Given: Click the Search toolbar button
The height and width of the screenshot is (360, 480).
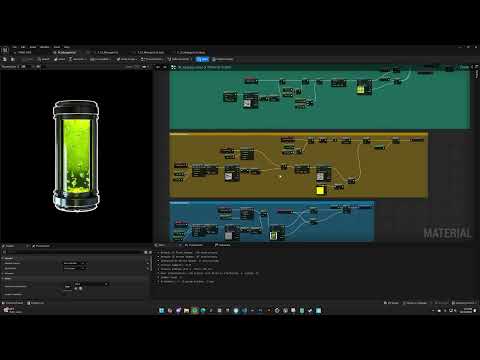Looking at the screenshot, I should tap(44, 59).
